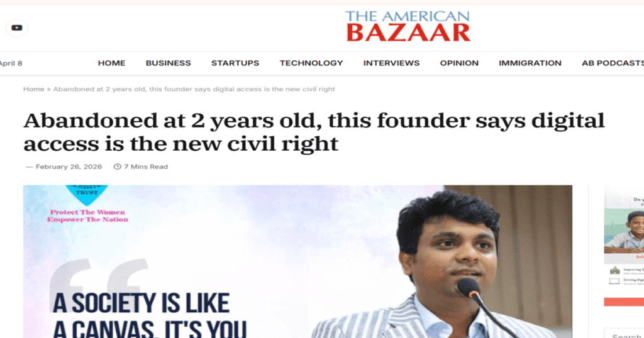Open the INTERVIEWS page
The height and width of the screenshot is (338, 644).
(391, 63)
